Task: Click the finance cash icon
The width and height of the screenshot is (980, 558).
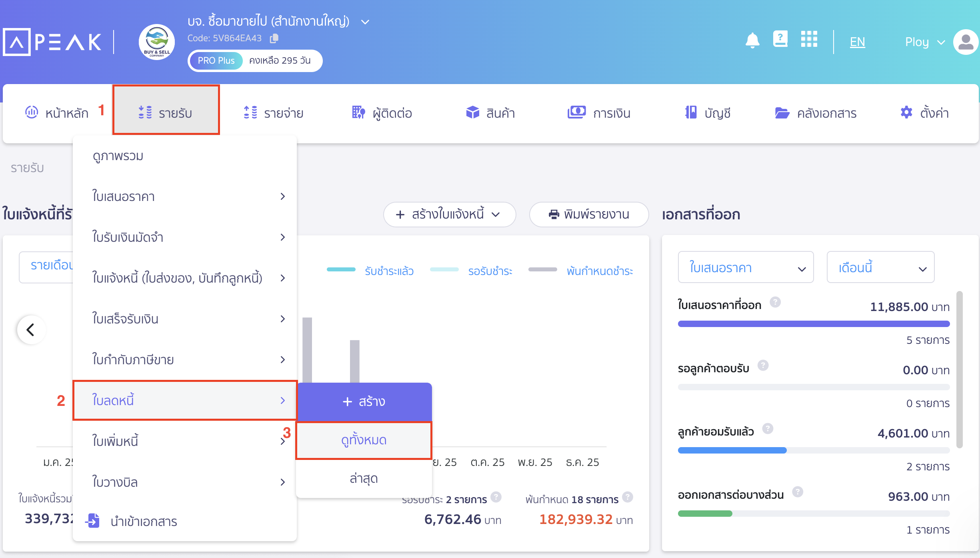Action: tap(576, 112)
